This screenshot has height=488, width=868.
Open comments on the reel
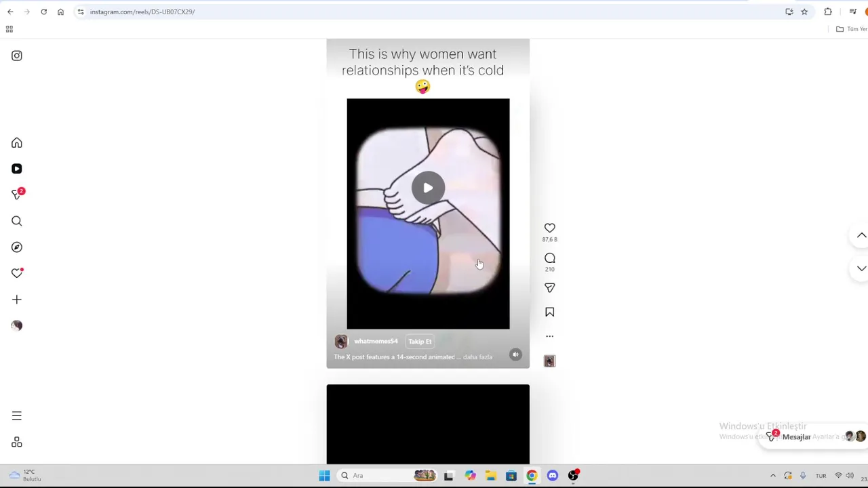coord(550,258)
